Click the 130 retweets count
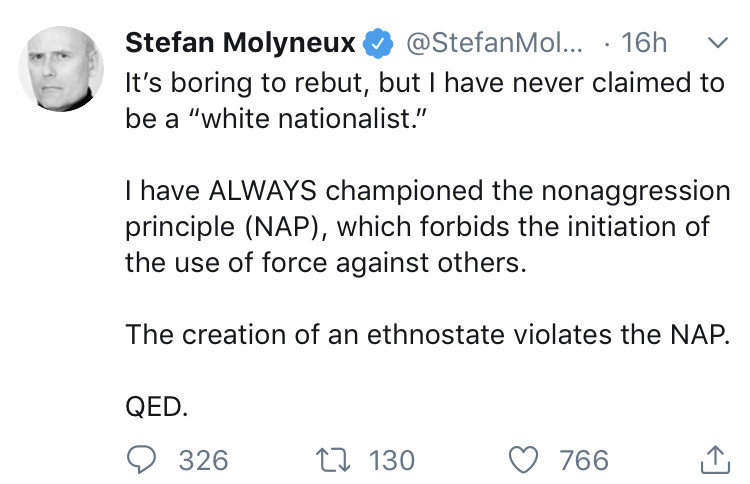Viewport: 750px width, 484px height. click(392, 459)
